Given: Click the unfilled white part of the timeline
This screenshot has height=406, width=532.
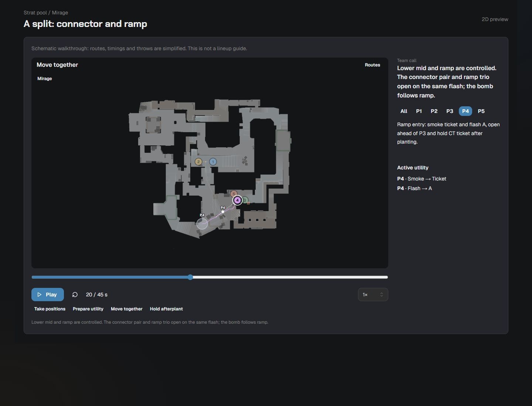Looking at the screenshot, I should (290, 277).
